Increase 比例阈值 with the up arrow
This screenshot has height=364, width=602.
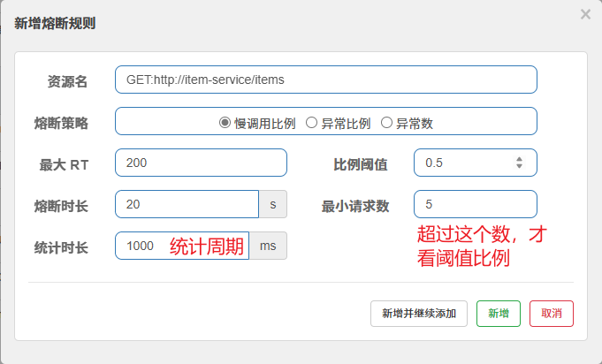(520, 159)
